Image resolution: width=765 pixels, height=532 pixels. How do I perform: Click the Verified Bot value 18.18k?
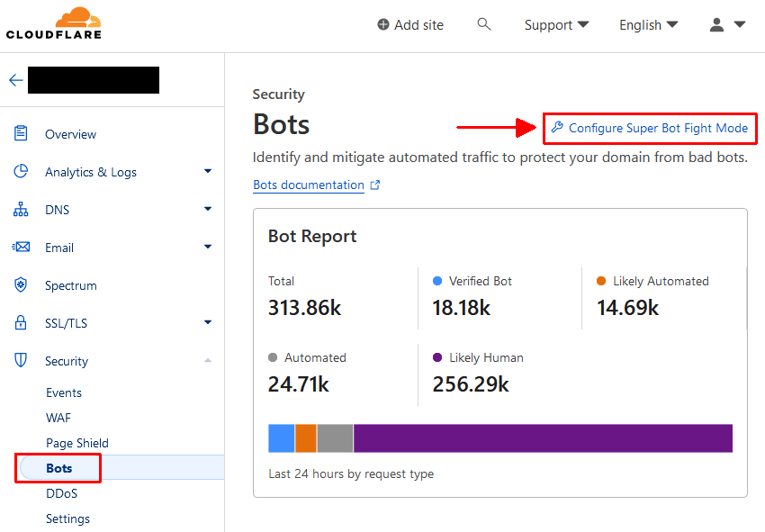click(x=461, y=308)
